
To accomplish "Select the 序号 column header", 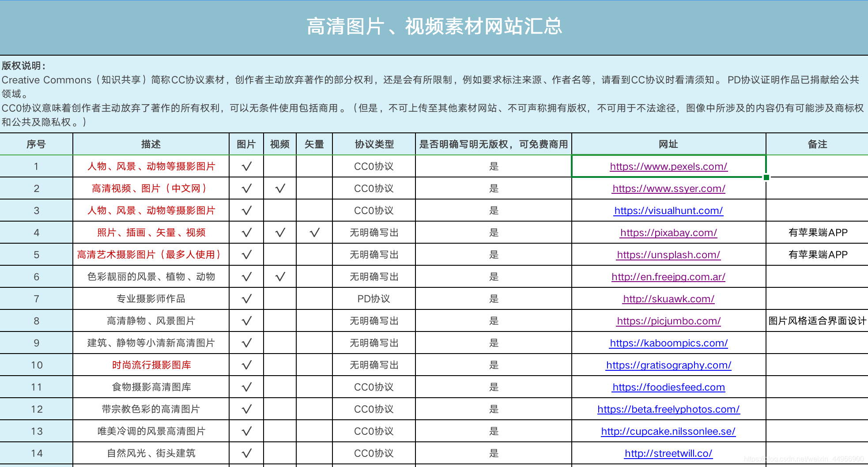I will coord(36,144).
